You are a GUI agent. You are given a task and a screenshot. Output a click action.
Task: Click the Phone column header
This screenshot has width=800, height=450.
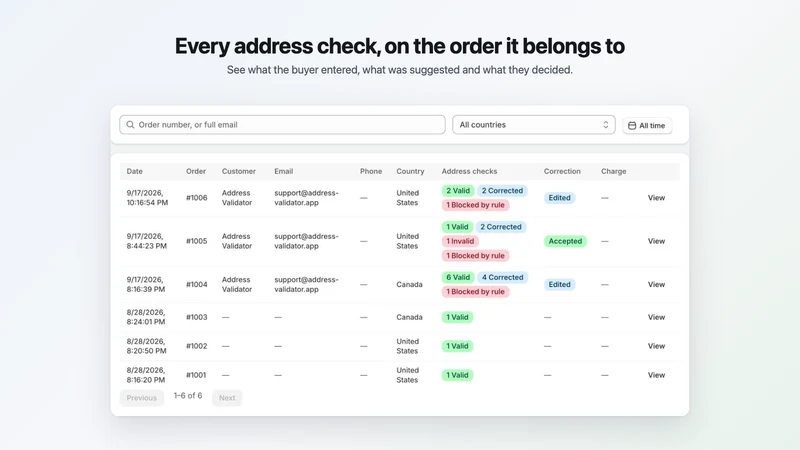coord(371,171)
